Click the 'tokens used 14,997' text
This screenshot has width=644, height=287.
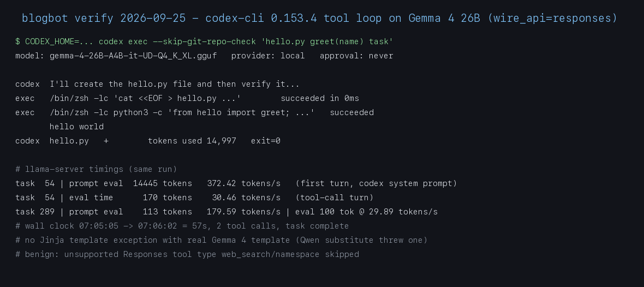(192, 141)
